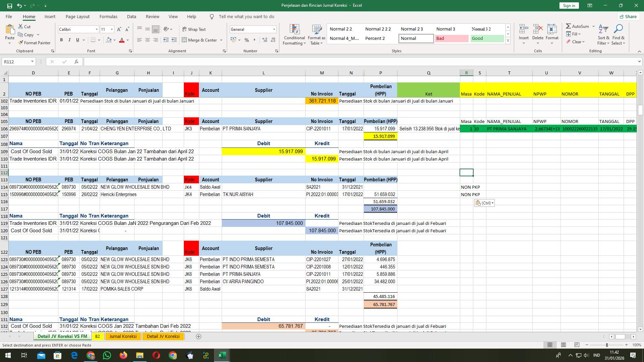Open Find & Select
Image resolution: width=644 pixels, height=362 pixels.
pos(618,35)
